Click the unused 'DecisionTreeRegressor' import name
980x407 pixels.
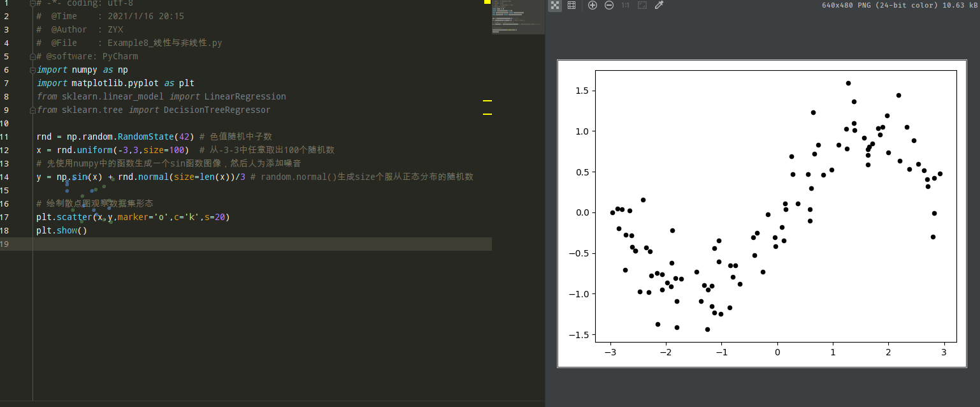(x=217, y=110)
